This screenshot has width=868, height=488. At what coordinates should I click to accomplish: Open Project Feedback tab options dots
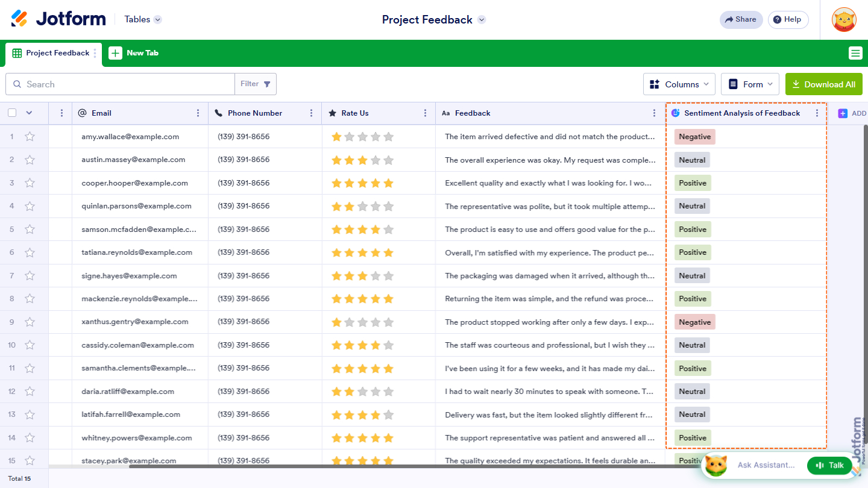point(95,53)
